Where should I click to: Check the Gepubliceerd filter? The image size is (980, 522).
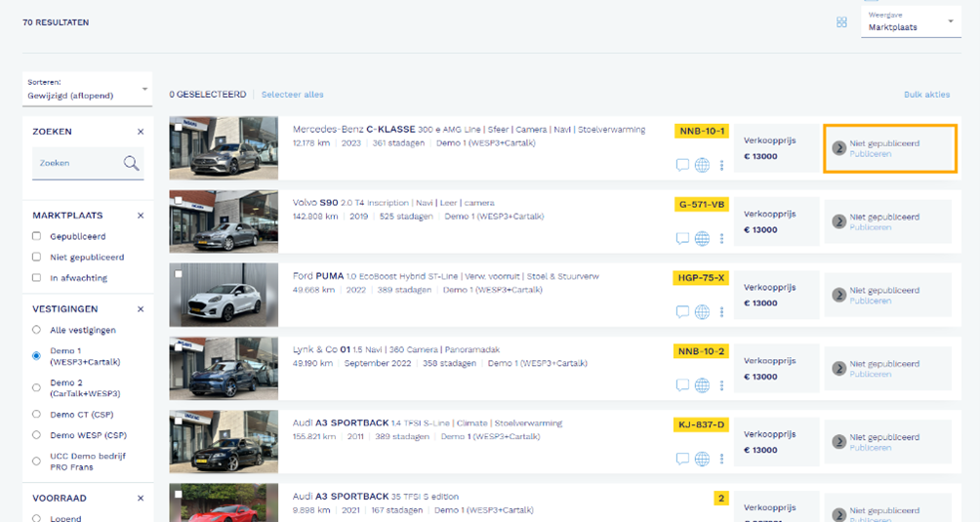pos(36,236)
